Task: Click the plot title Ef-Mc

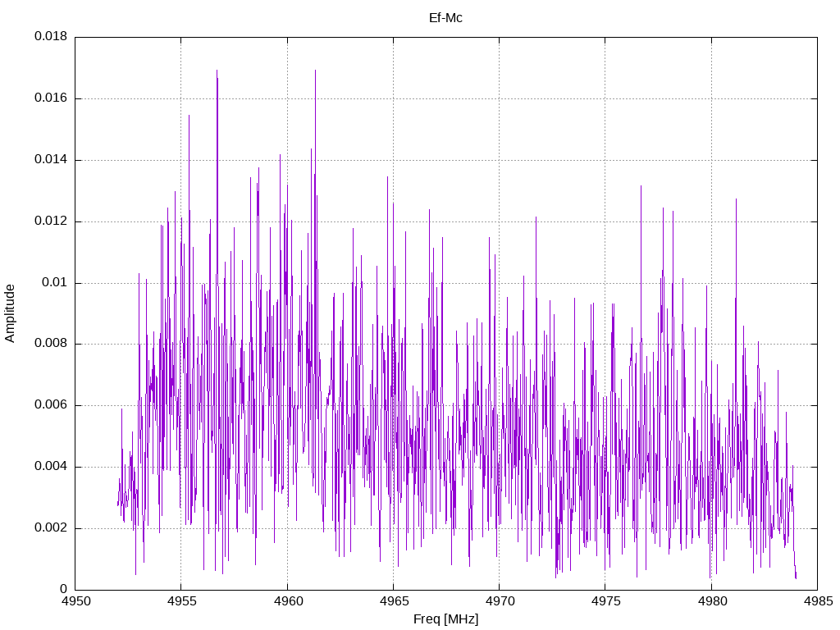Action: [x=445, y=18]
